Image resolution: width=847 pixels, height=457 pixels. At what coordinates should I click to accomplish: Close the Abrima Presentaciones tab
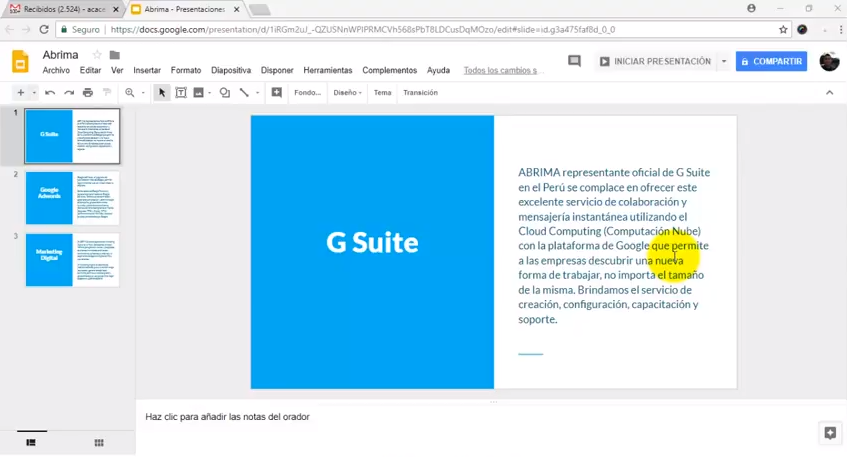point(237,9)
